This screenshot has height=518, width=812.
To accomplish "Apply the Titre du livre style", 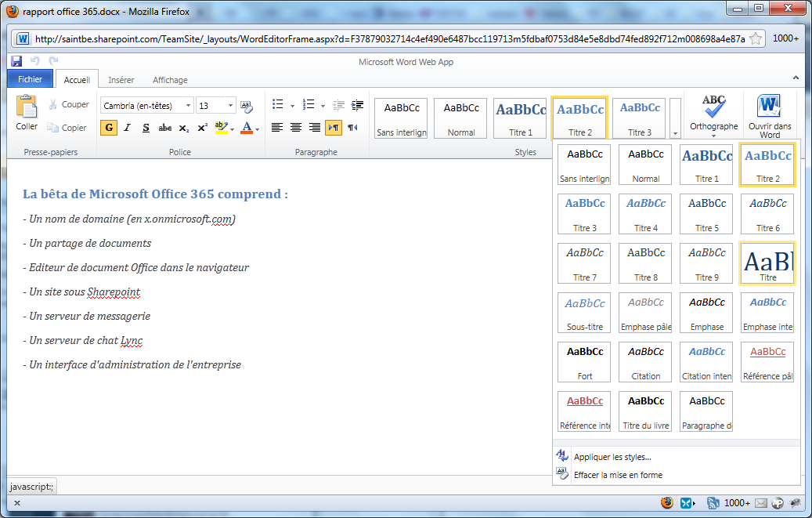I will point(646,411).
